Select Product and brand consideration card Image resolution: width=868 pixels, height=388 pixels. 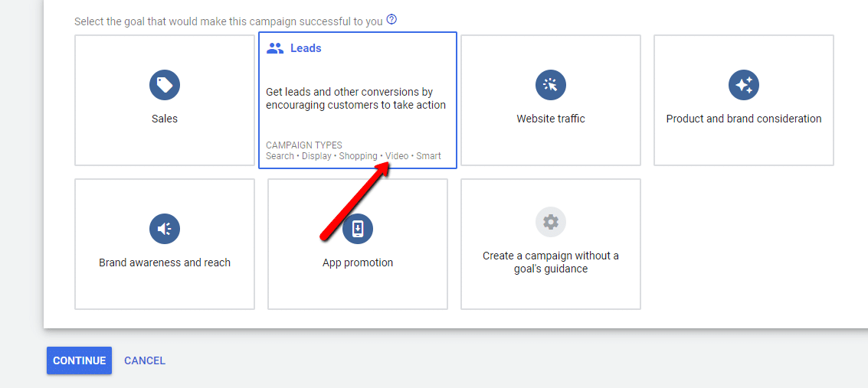[x=743, y=100]
